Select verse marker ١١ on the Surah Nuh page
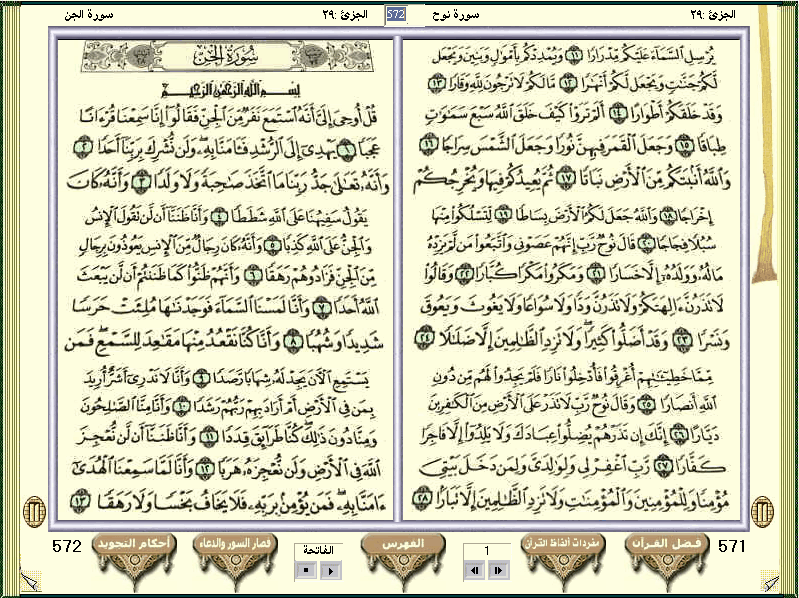This screenshot has height=598, width=799. 575,56
